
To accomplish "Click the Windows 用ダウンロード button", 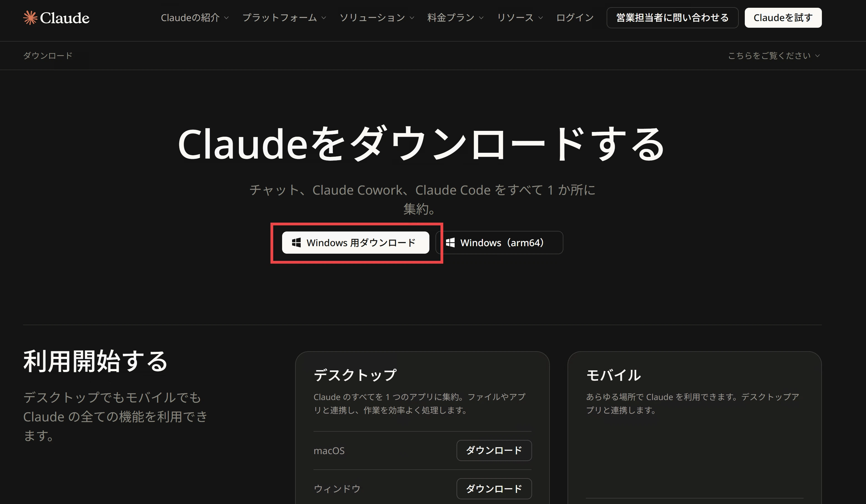I will (x=355, y=243).
